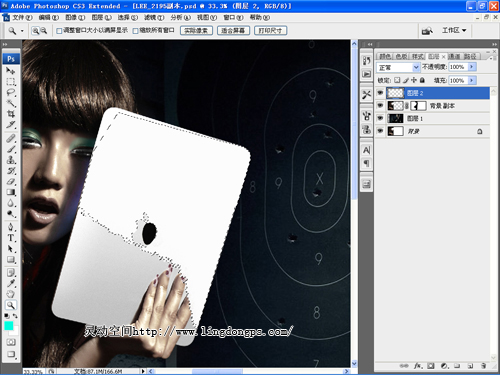
Task: Select the History Brush tool
Action: coord(11,171)
